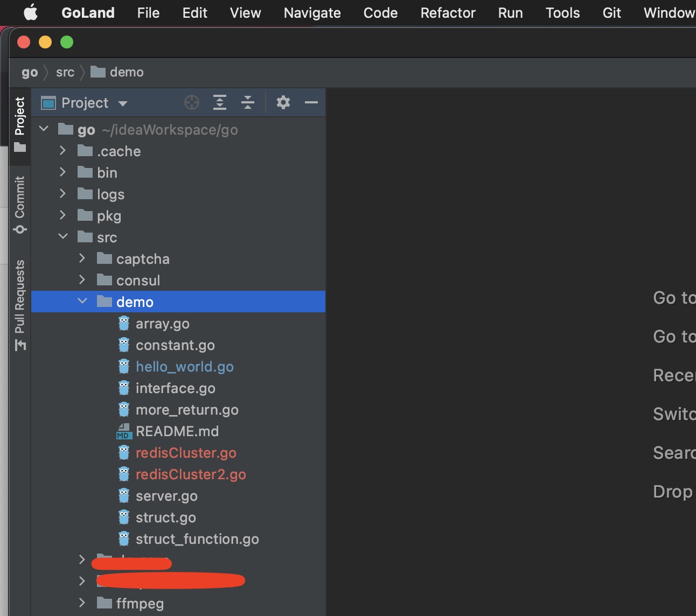Click gopher icon of server.go
This screenshot has width=696, height=616.
124,495
